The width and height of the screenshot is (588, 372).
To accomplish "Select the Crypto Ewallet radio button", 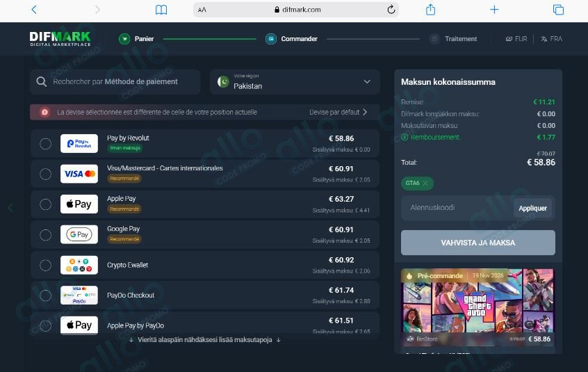I will [x=45, y=265].
